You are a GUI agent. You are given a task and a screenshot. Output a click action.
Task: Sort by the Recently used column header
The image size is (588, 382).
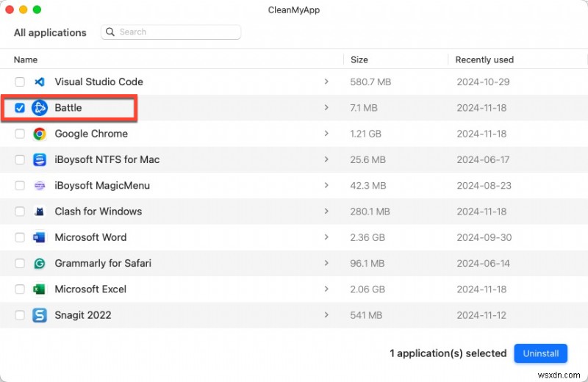tap(484, 60)
